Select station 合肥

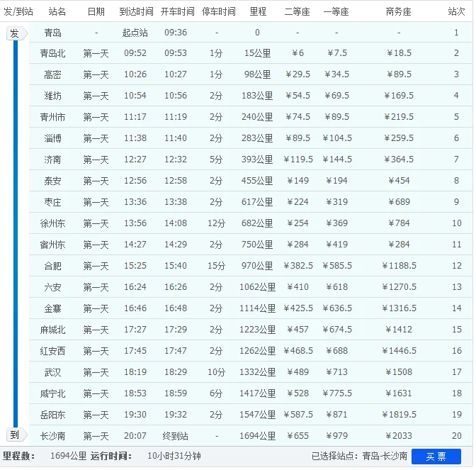point(53,266)
